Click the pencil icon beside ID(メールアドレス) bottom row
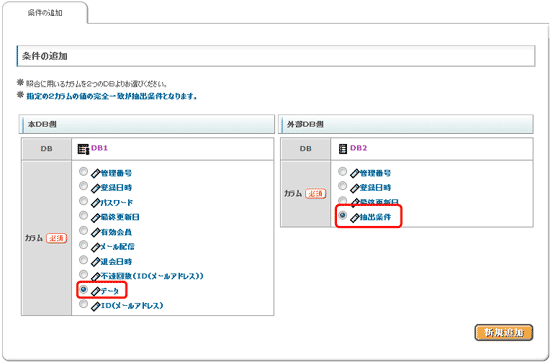The image size is (550, 362). pos(95,306)
